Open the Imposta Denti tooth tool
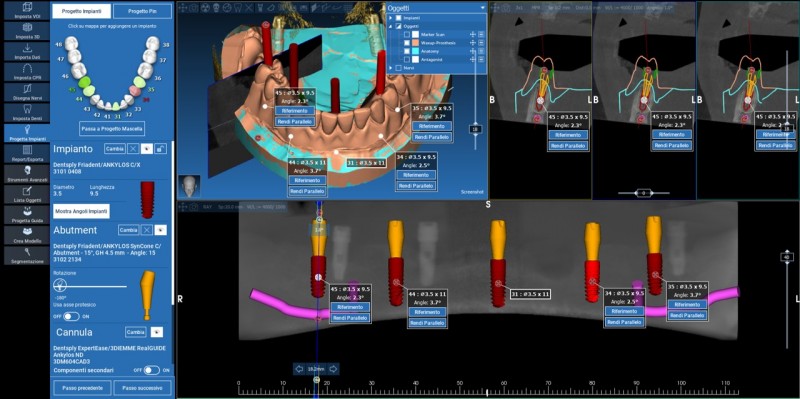The width and height of the screenshot is (800, 399). pyautogui.click(x=27, y=112)
